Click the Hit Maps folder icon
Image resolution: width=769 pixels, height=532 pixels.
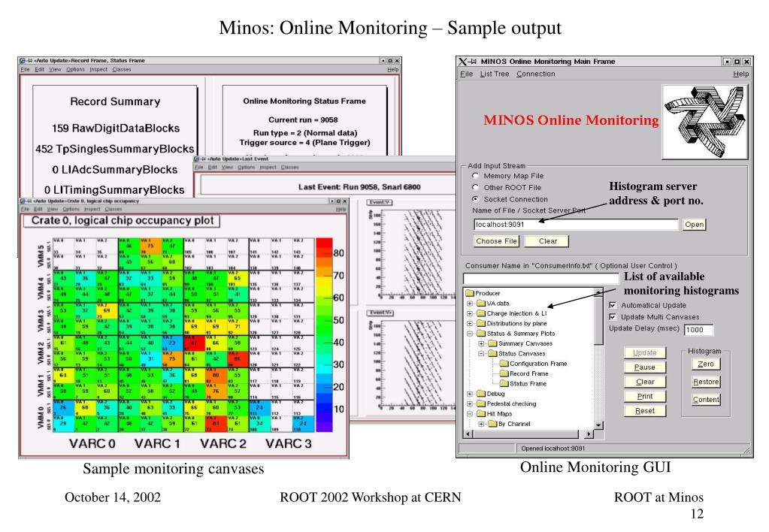coord(481,414)
